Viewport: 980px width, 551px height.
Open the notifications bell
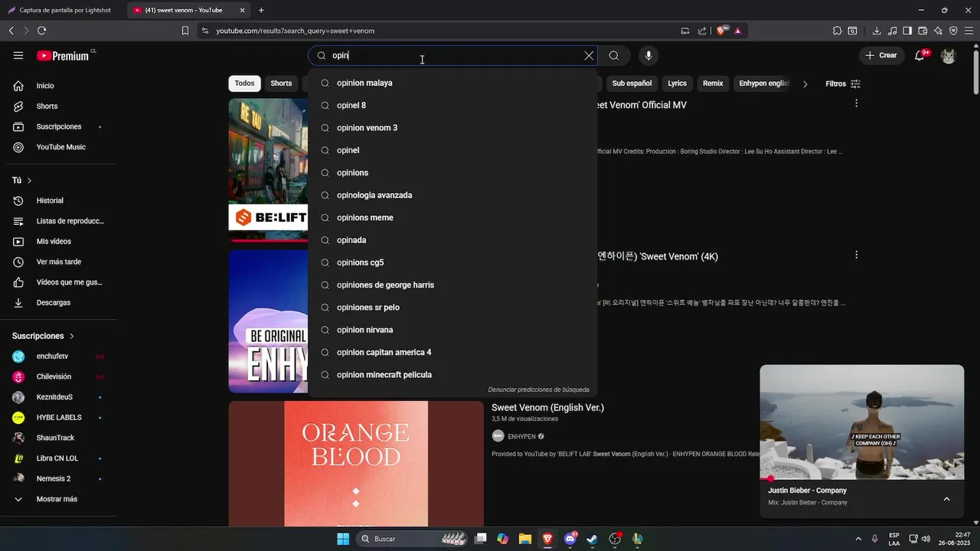920,55
